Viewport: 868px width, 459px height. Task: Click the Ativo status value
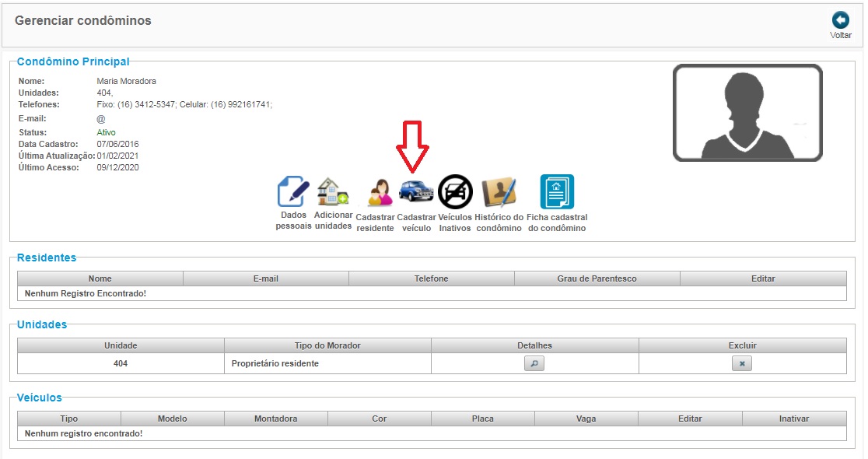click(x=106, y=132)
